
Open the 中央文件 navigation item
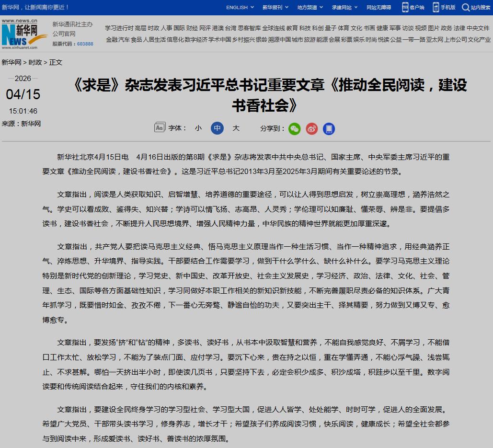(x=478, y=28)
